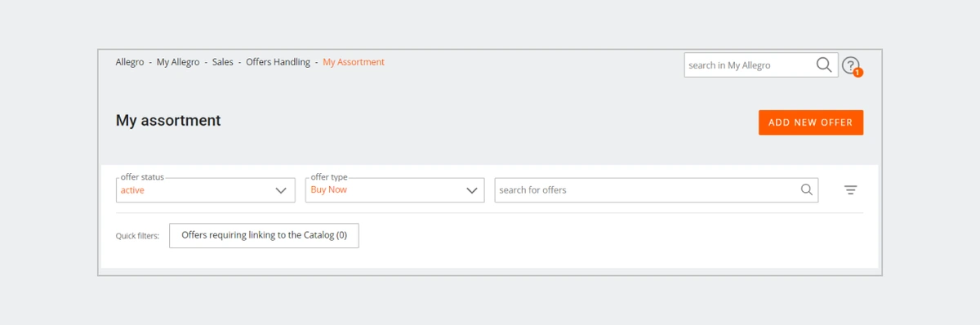Go to the Allegro breadcrumb link
This screenshot has width=980, height=325.
[130, 62]
